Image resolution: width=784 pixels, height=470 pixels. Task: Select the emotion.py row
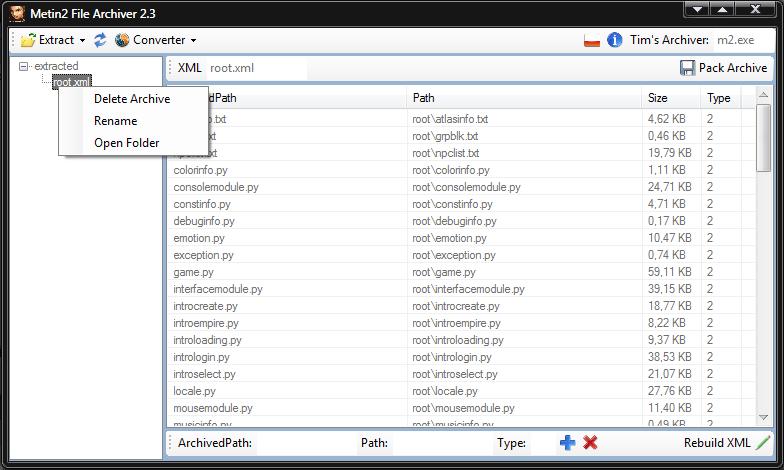pyautogui.click(x=460, y=238)
